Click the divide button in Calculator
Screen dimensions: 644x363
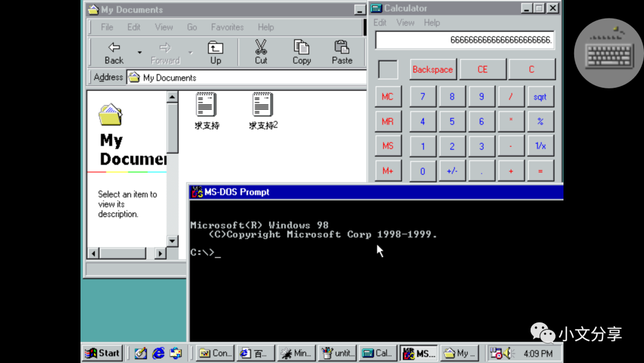click(x=511, y=97)
